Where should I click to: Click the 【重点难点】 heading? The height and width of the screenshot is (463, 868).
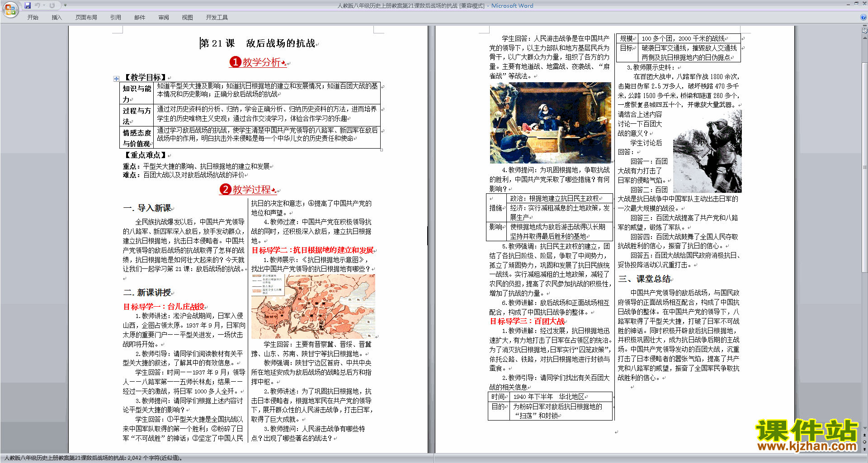[145, 155]
